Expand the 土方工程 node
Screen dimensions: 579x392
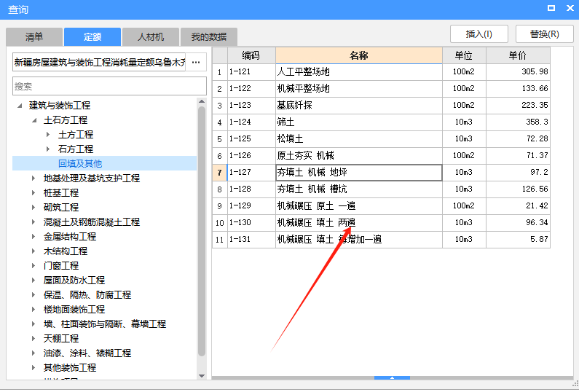(48, 135)
